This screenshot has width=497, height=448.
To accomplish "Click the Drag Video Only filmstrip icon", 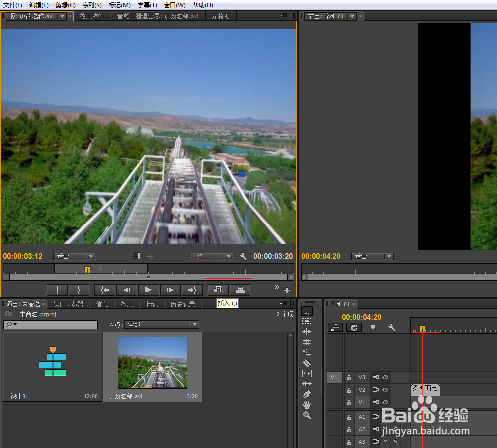I will coord(137,256).
